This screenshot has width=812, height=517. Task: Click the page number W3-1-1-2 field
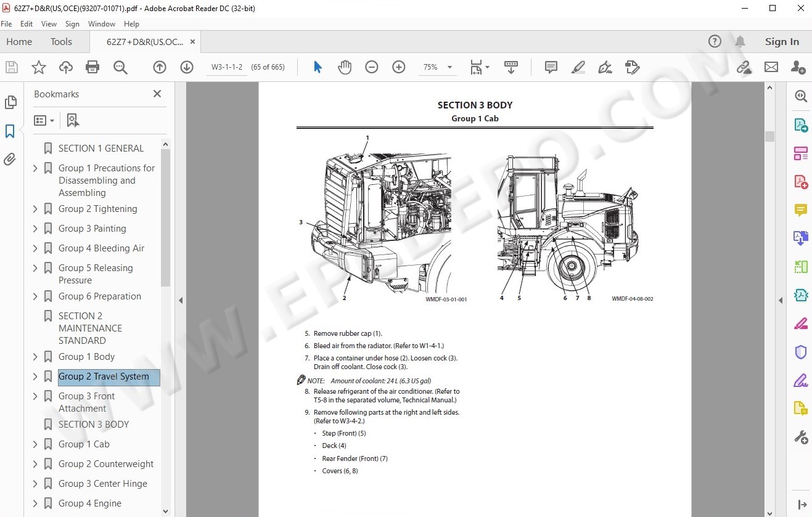(227, 67)
